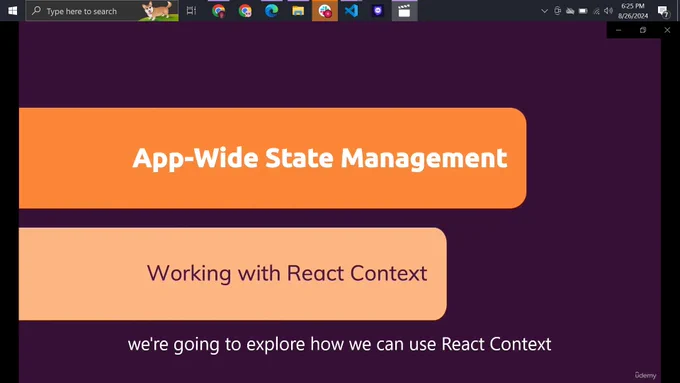Close the video player window
Image resolution: width=680 pixels, height=383 pixels.
click(667, 30)
